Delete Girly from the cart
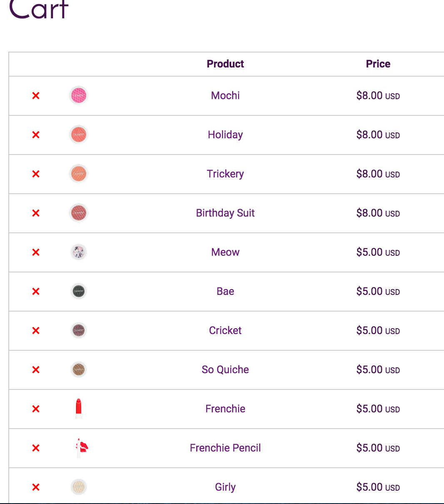 36,487
